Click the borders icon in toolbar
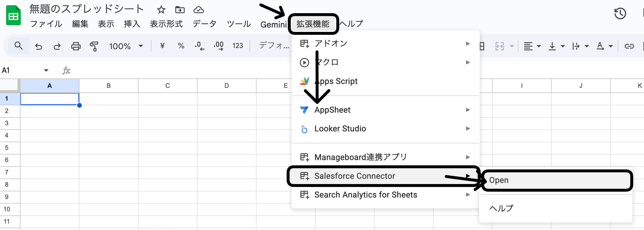 pos(482,46)
